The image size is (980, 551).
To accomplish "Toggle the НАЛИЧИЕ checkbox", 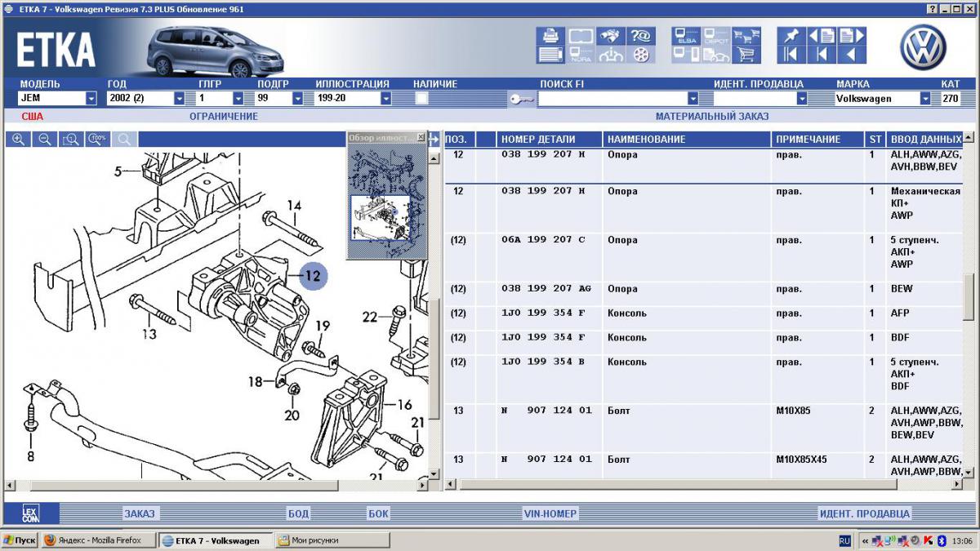I will (x=421, y=98).
